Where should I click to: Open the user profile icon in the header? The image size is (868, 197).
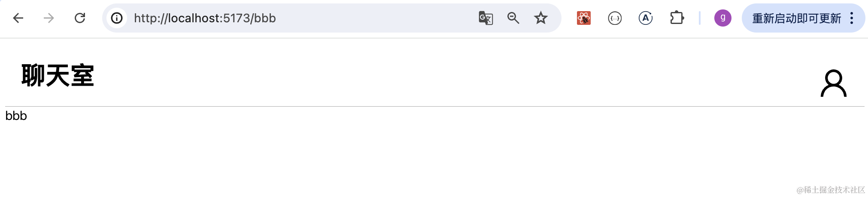click(x=833, y=84)
